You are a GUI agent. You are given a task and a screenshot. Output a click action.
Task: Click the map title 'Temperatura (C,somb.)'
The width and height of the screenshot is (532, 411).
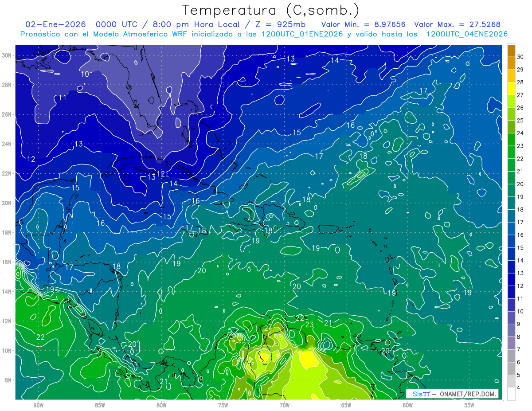(271, 10)
